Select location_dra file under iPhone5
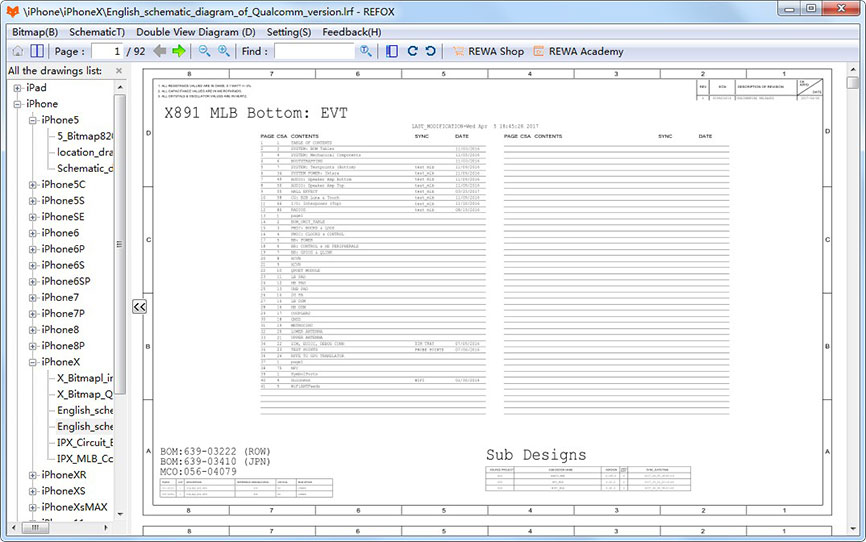The width and height of the screenshot is (866, 542). 85,152
